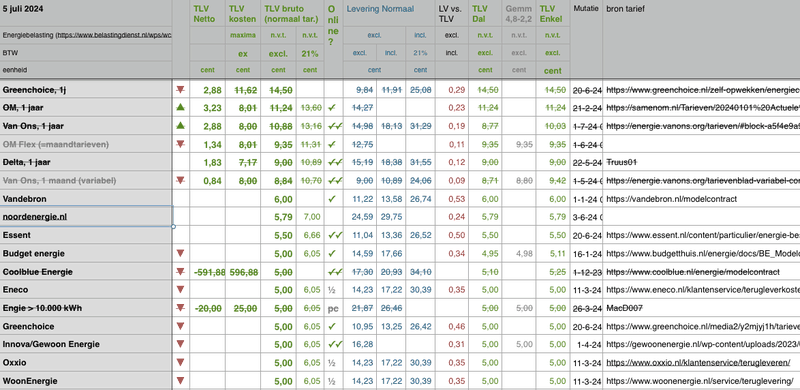Click the 'Essent' supplier name cell

click(x=86, y=235)
